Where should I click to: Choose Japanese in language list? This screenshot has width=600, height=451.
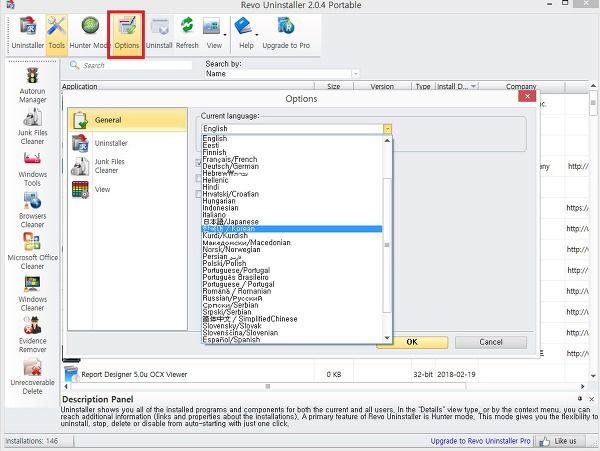point(292,221)
